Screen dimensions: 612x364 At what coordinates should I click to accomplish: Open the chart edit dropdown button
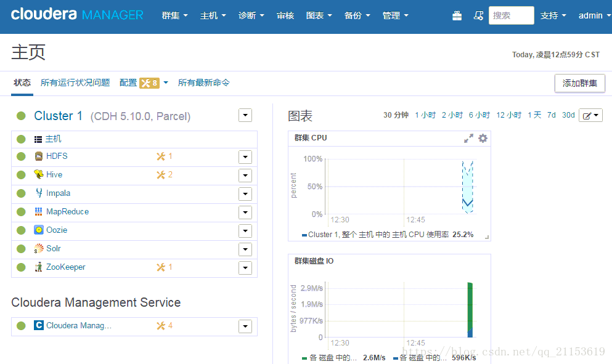(590, 115)
